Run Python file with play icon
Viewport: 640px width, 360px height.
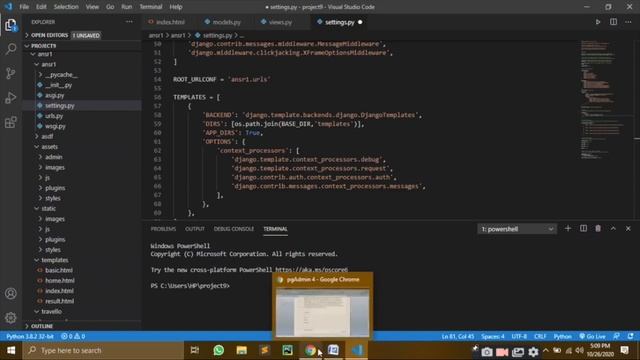pos(598,22)
